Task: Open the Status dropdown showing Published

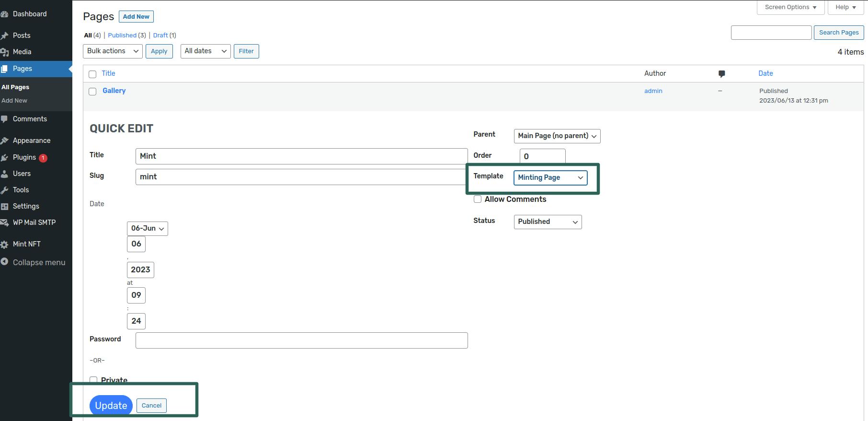Action: 548,222
